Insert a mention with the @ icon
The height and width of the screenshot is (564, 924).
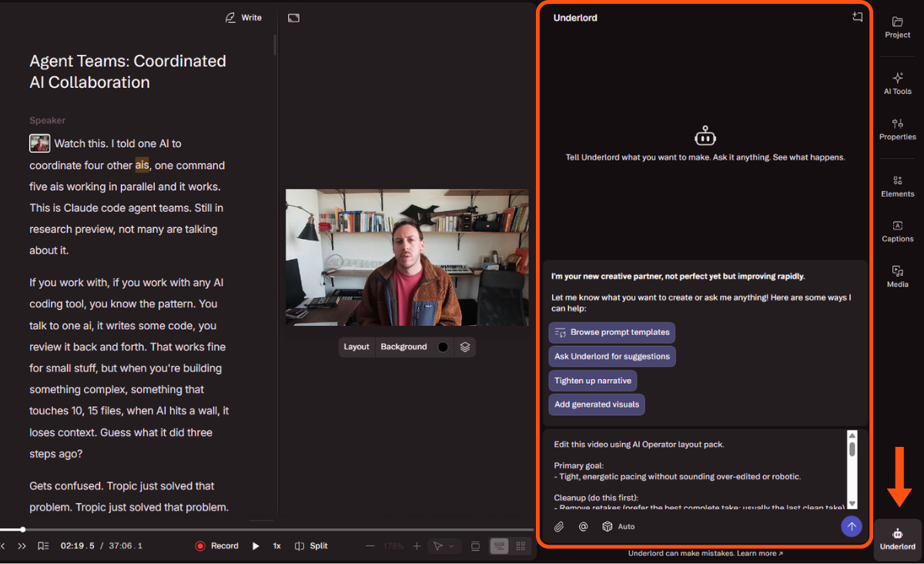tap(583, 527)
